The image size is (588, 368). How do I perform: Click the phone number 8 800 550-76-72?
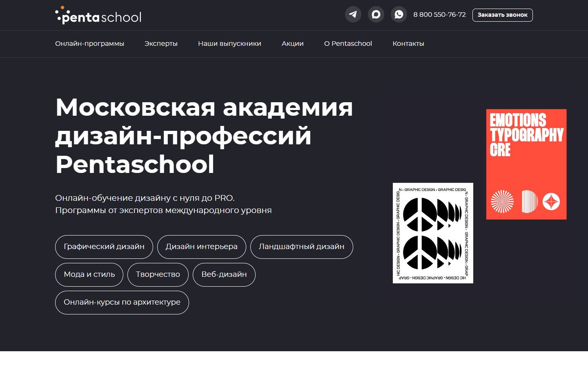[x=439, y=15]
